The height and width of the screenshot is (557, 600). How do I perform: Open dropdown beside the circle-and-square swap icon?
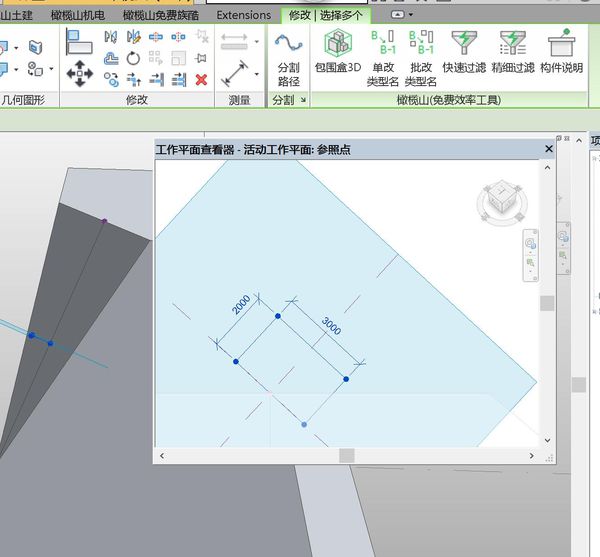pyautogui.click(x=51, y=69)
